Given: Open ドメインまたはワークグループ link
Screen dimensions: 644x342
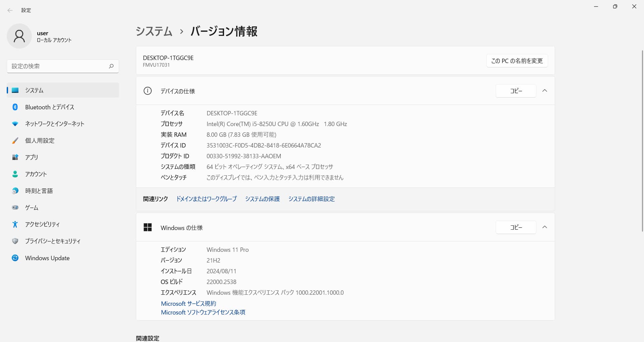Looking at the screenshot, I should pyautogui.click(x=207, y=199).
